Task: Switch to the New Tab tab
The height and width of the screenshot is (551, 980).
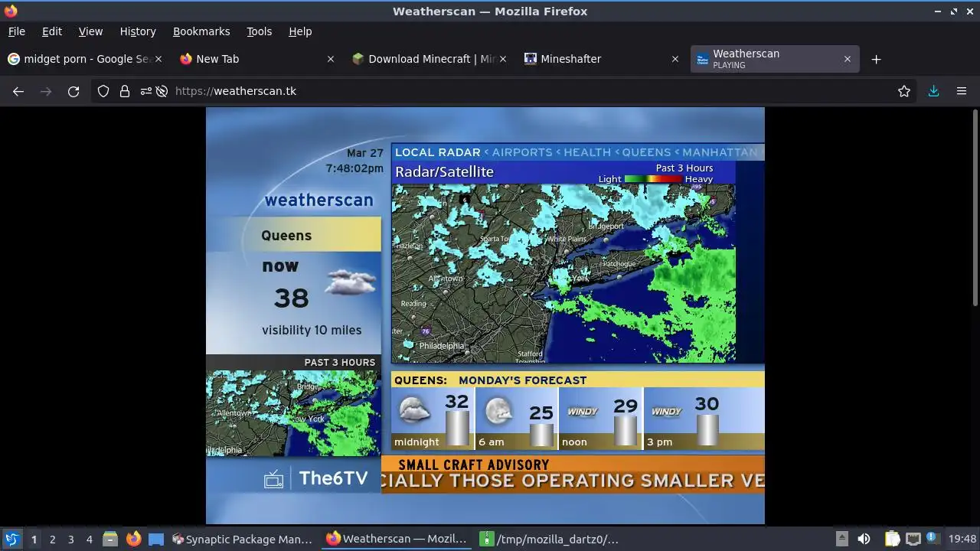Action: point(256,59)
